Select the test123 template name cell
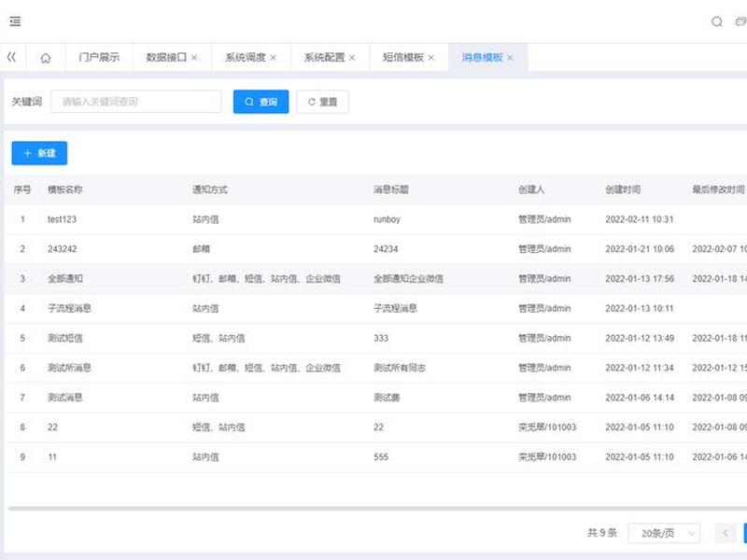This screenshot has width=747, height=560. coord(62,219)
